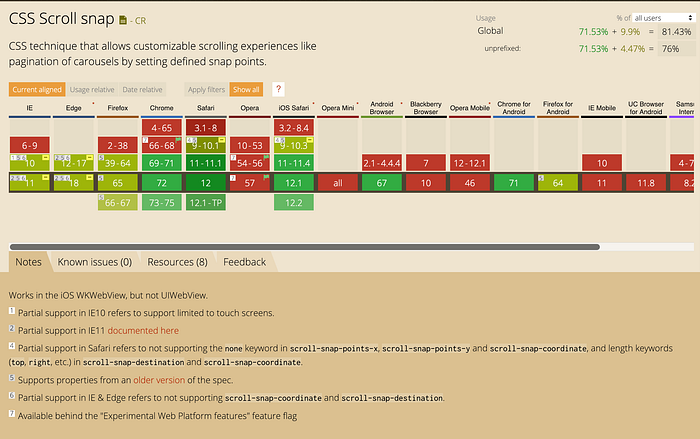Open the 'all users' usage dropdown

(x=663, y=18)
